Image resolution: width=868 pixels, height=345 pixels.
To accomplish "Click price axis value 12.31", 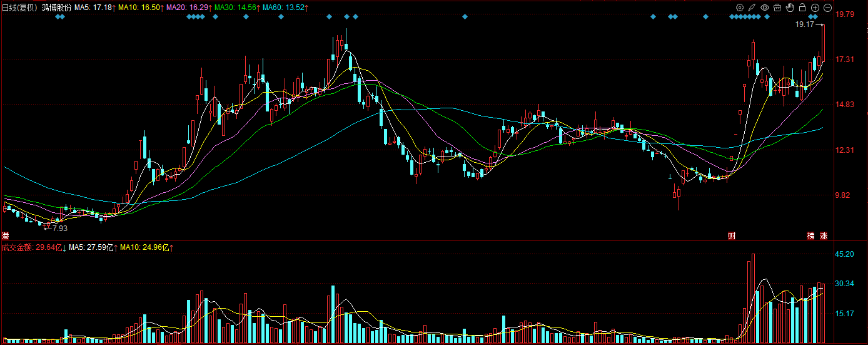I will pos(845,150).
